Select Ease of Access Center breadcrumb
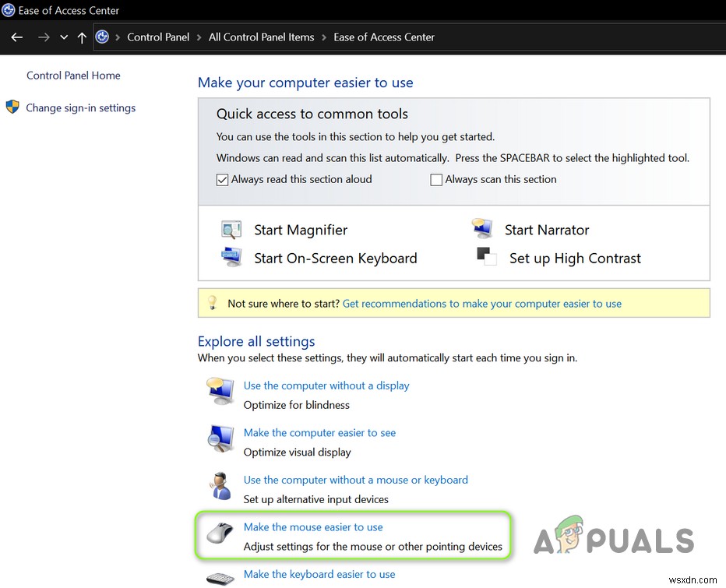Image resolution: width=726 pixels, height=588 pixels. pos(384,37)
